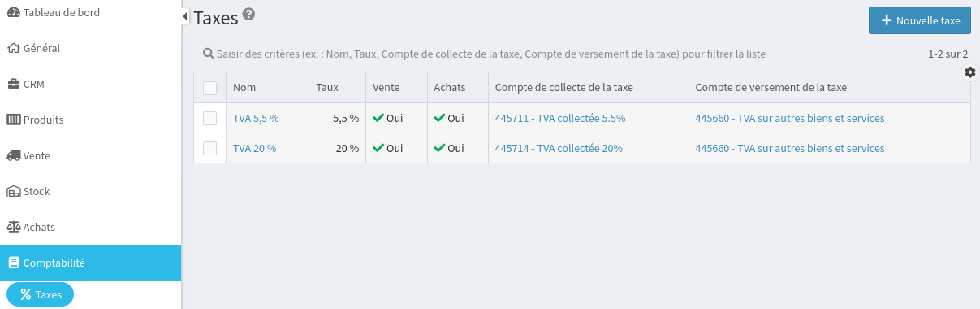This screenshot has height=309, width=980.
Task: Open the Tableau de bord dashboard icon
Action: [13, 12]
